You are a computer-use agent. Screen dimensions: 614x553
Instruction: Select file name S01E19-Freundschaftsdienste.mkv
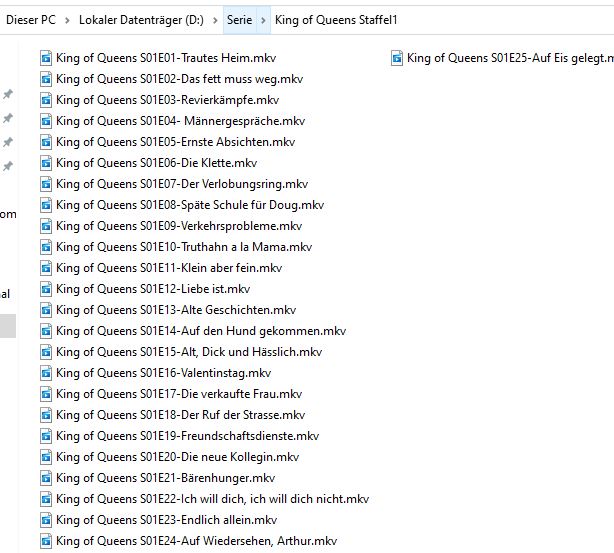pyautogui.click(x=188, y=436)
